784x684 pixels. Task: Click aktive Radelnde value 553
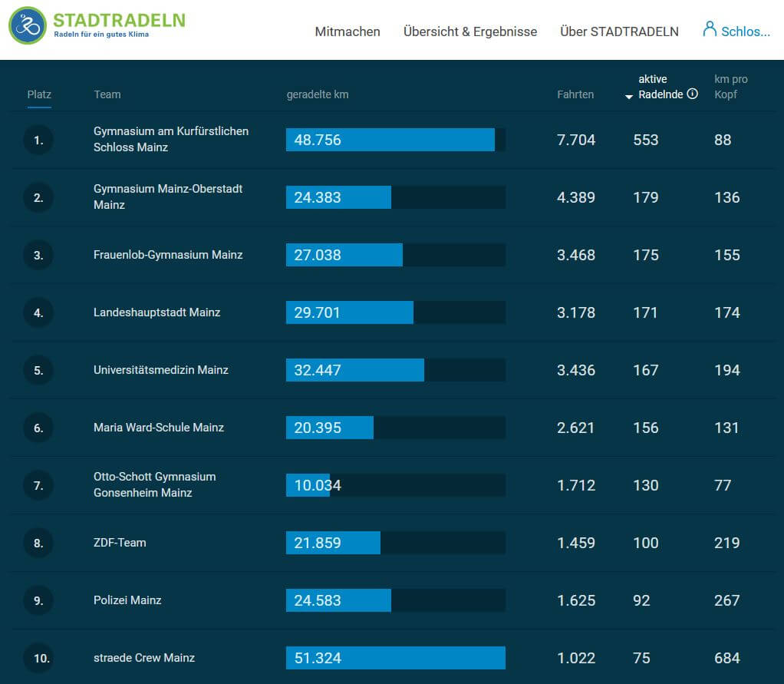tap(645, 140)
